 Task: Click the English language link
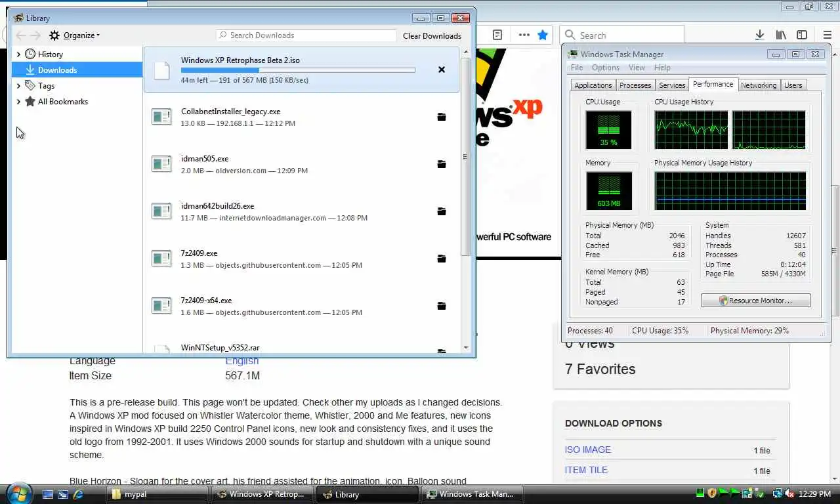(x=242, y=361)
